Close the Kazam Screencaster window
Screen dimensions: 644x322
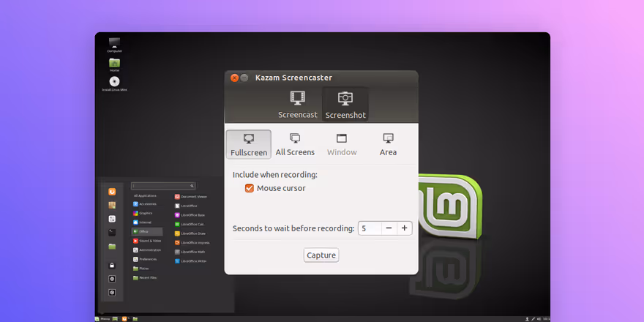click(234, 78)
